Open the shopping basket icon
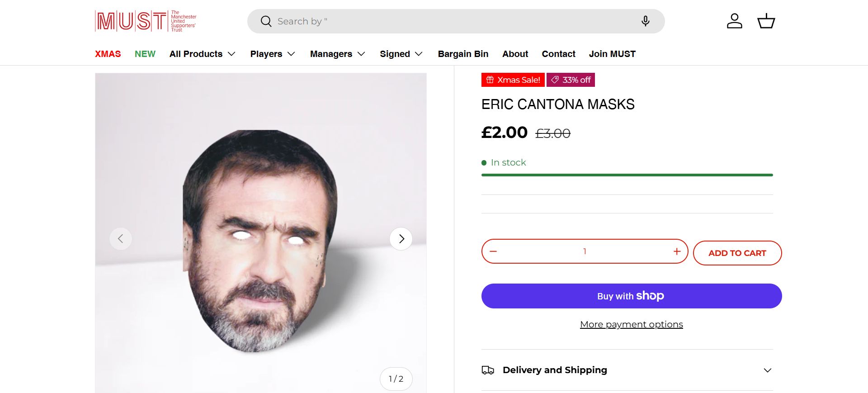This screenshot has height=393, width=868. (x=766, y=21)
